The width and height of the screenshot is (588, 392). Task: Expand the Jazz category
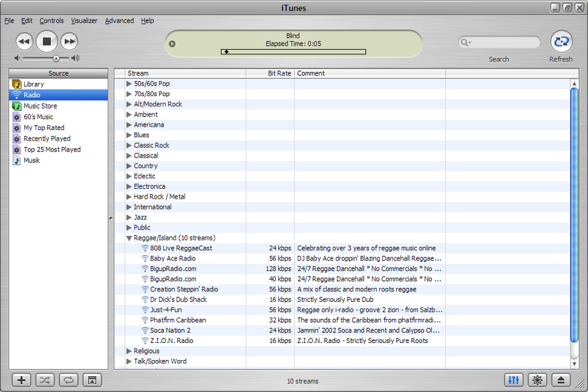(x=129, y=217)
